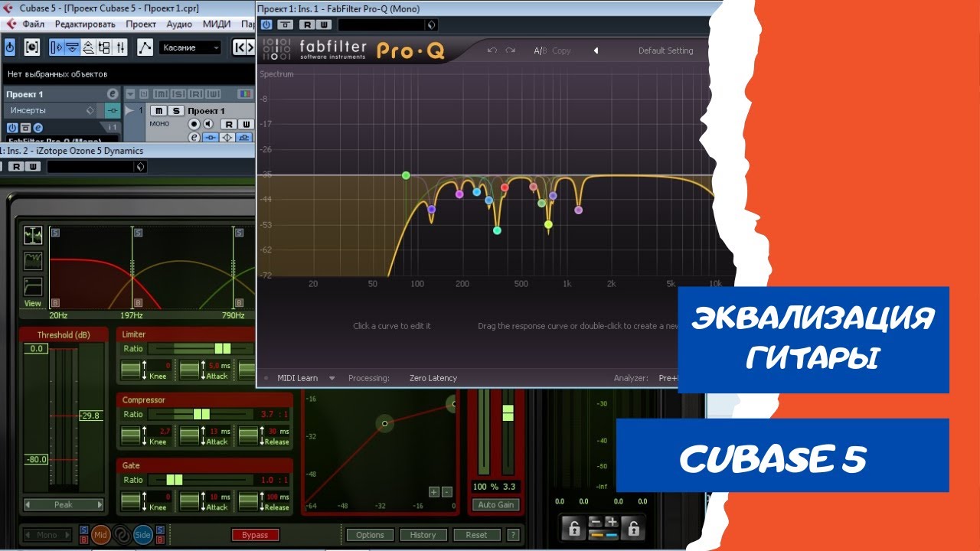Click the Ozone Bypass button
Viewport: 980px width, 551px height.
coord(255,535)
